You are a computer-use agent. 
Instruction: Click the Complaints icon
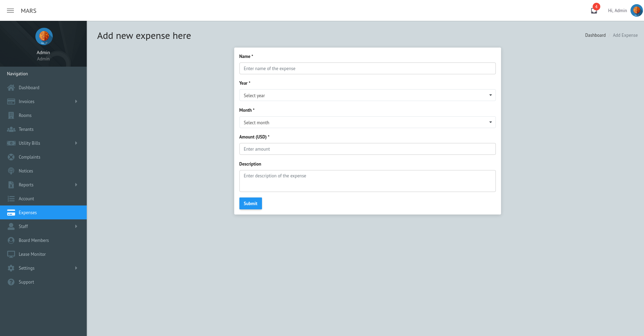11,157
